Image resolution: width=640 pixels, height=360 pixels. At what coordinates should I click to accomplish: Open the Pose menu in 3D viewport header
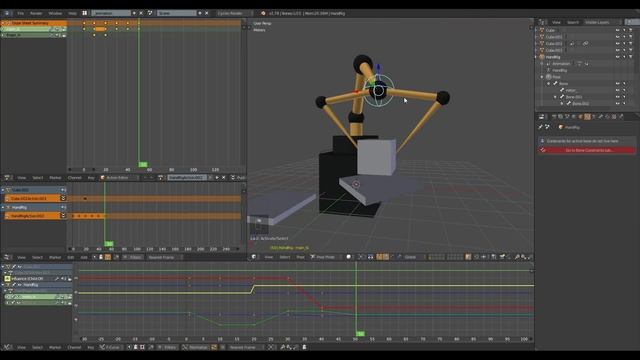pyautogui.click(x=300, y=257)
